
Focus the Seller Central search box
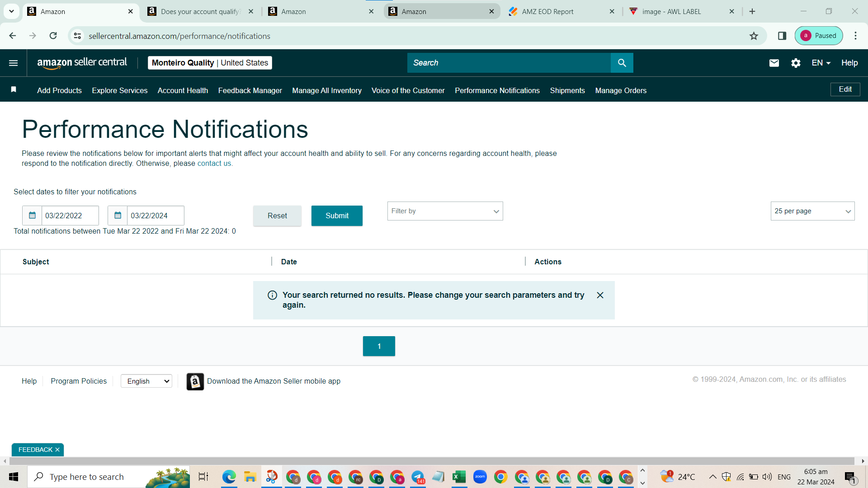pos(509,63)
